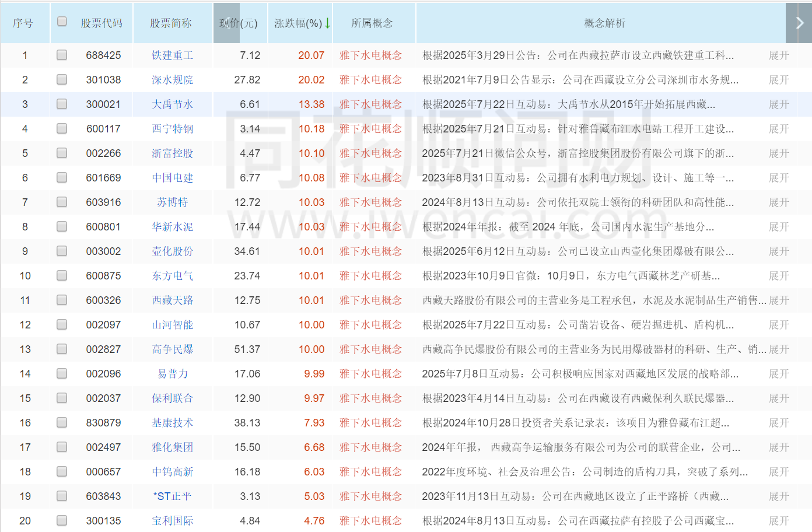Click stock code 830879
812x532 pixels.
103,423
